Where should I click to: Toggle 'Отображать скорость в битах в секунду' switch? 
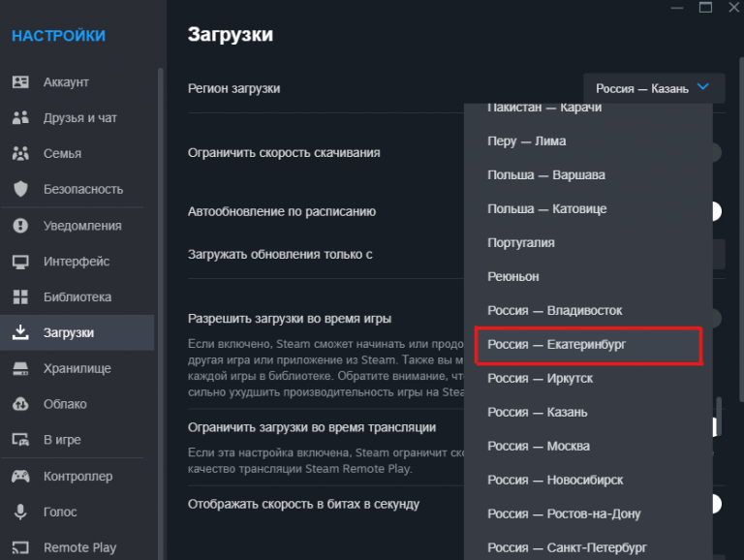pyautogui.click(x=715, y=504)
